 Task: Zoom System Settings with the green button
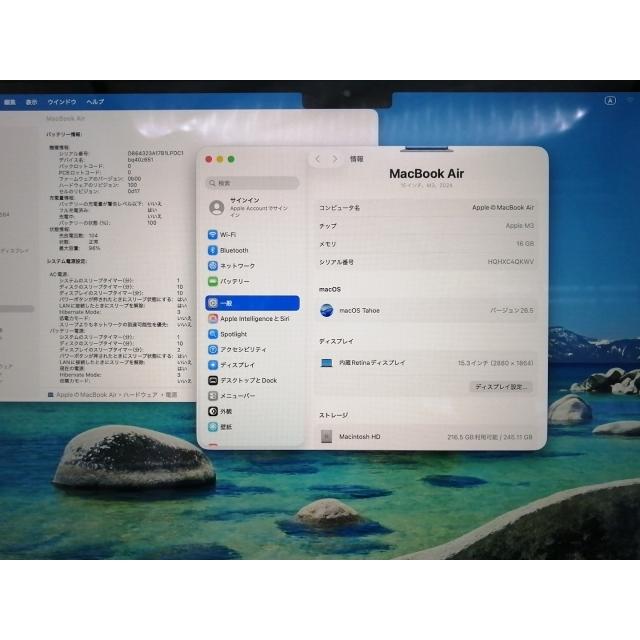coord(231,159)
